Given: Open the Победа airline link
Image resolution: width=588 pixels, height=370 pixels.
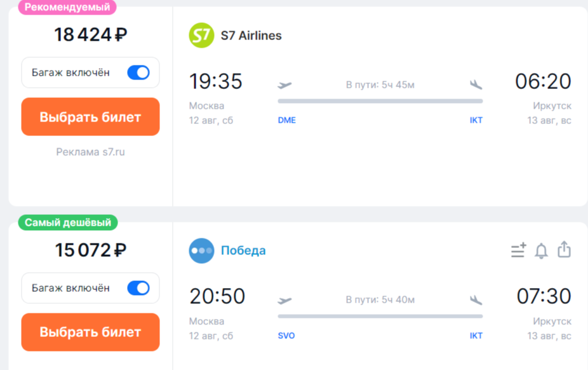Looking at the screenshot, I should (243, 250).
